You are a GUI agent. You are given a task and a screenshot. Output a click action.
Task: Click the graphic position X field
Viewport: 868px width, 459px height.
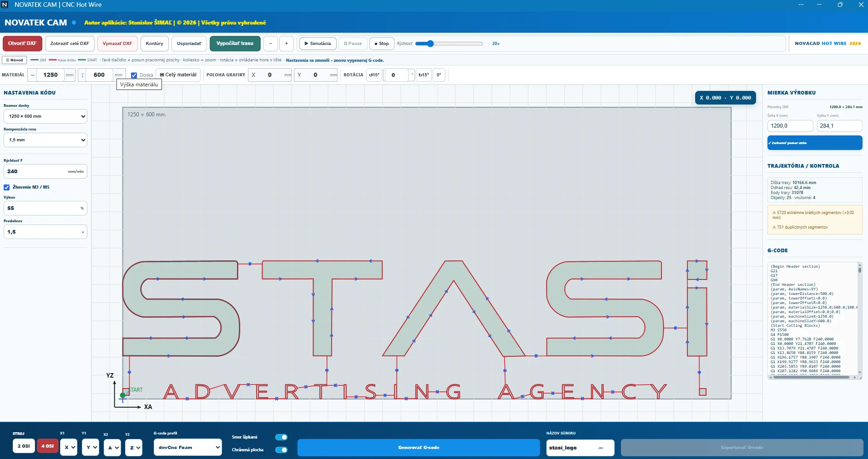click(270, 75)
